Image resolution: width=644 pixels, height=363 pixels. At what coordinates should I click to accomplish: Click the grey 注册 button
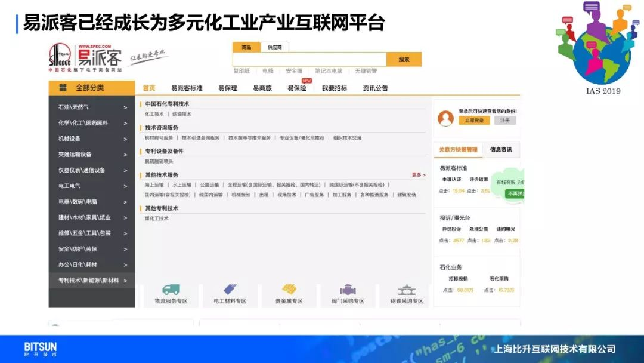pyautogui.click(x=505, y=121)
